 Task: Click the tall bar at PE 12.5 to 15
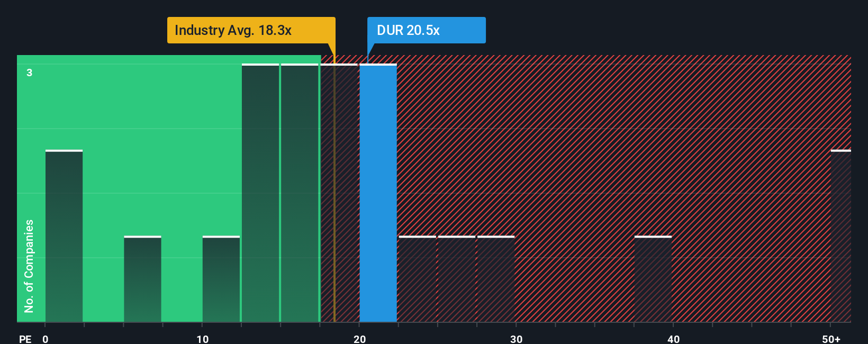pos(260,193)
